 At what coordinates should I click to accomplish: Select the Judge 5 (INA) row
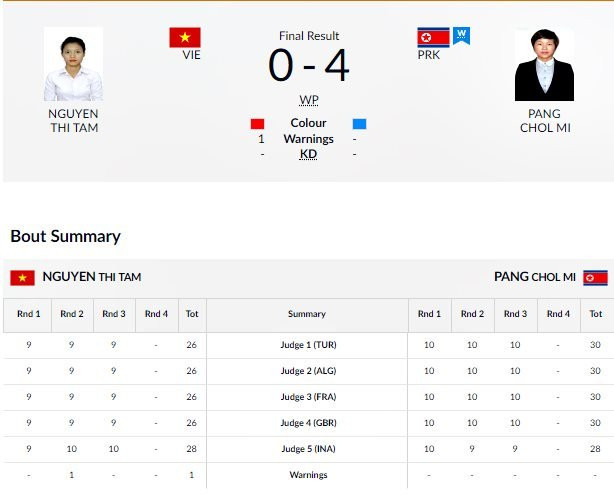pos(307,449)
